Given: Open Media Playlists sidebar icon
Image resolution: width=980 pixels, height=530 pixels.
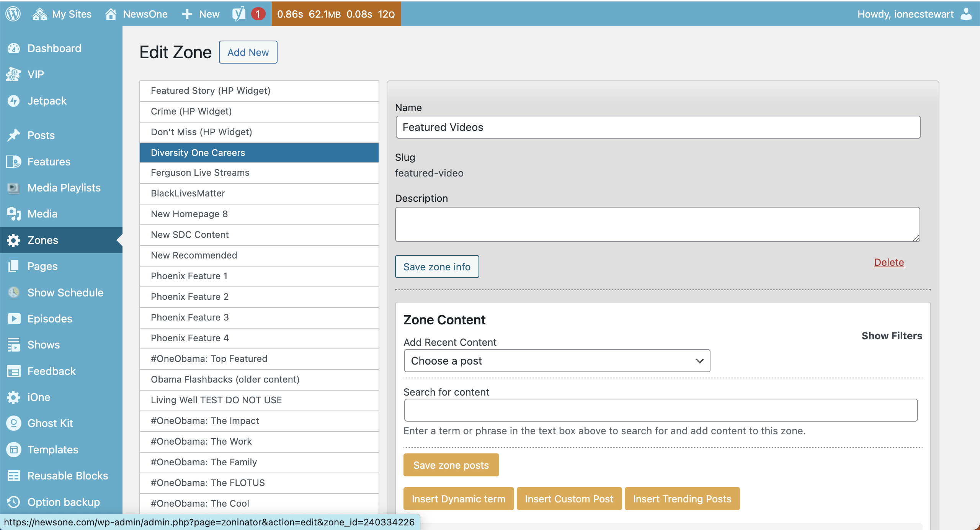Looking at the screenshot, I should pos(14,188).
